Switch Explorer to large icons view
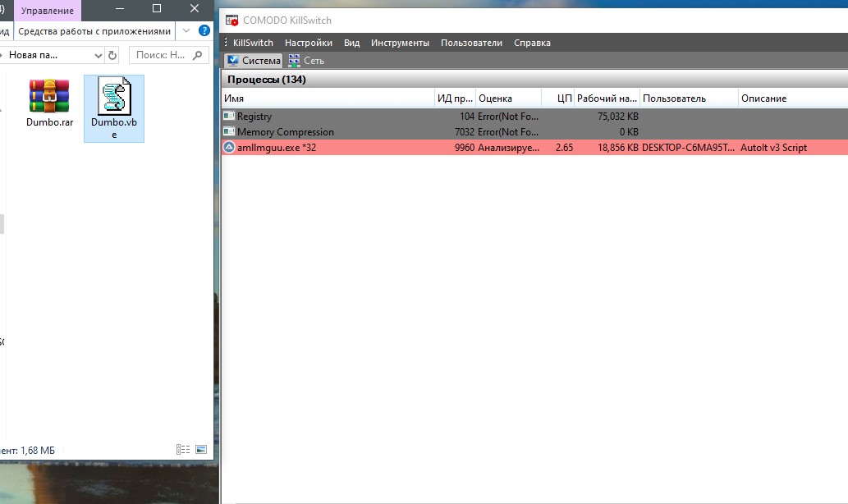 point(201,449)
